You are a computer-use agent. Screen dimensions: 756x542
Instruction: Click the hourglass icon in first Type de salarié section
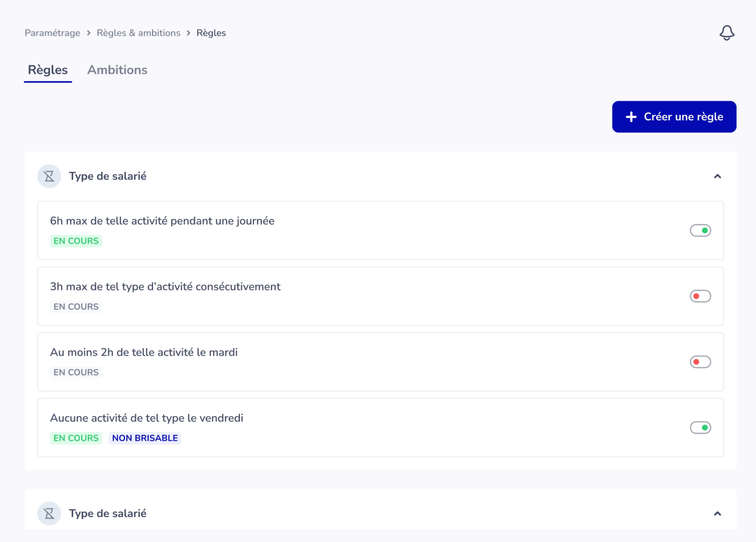click(49, 176)
